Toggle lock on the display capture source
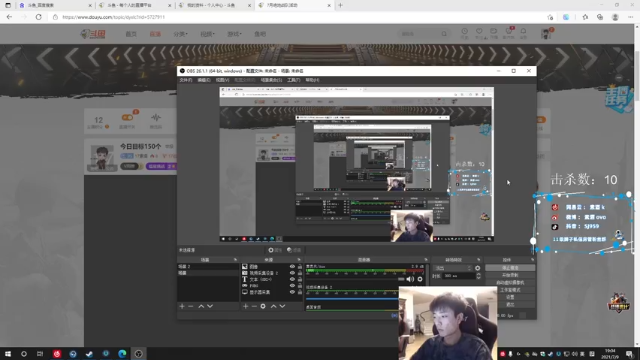The image size is (640, 360). coord(300,292)
